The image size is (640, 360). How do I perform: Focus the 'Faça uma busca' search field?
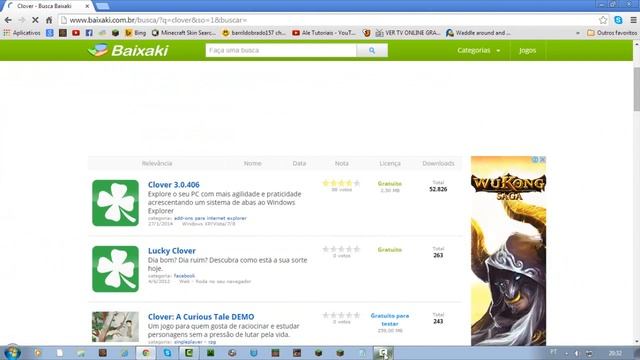coord(281,50)
